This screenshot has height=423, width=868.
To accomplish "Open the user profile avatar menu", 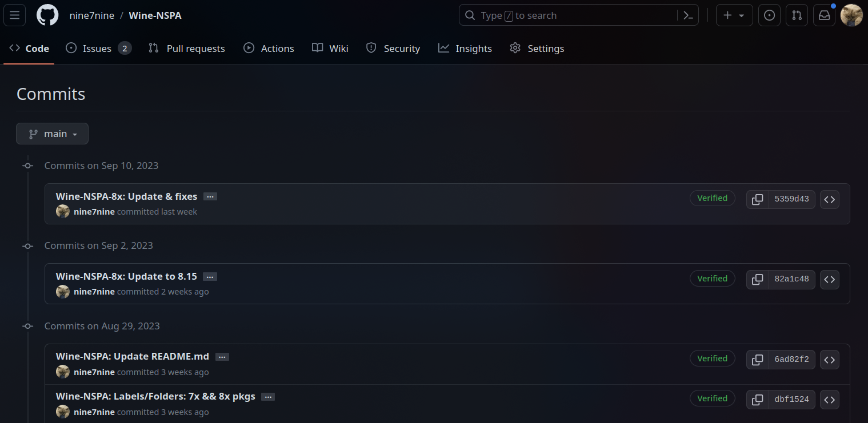I will [x=851, y=15].
